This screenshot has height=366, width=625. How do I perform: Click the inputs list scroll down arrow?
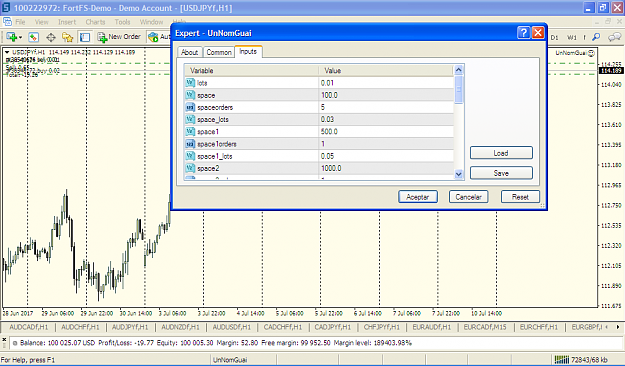pyautogui.click(x=459, y=174)
